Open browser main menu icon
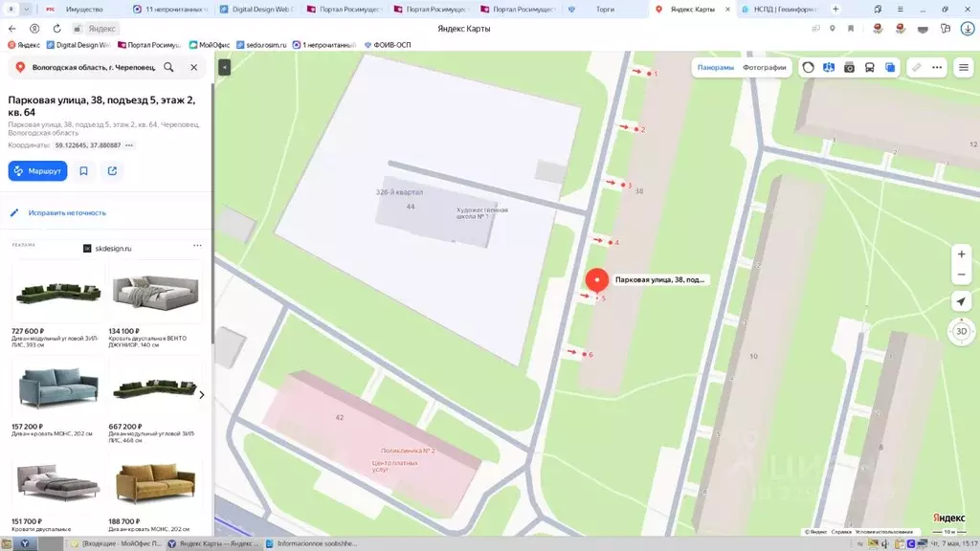Screen dimensions: 980x551 tap(900, 10)
